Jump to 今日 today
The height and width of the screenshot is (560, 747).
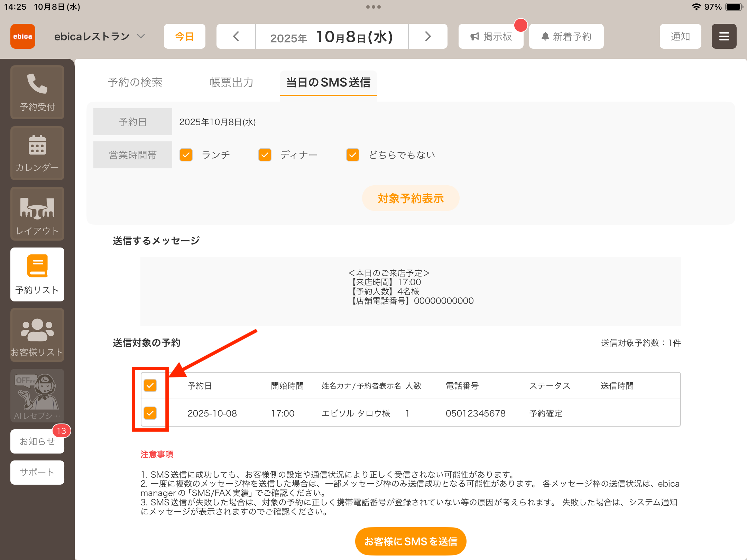point(185,36)
